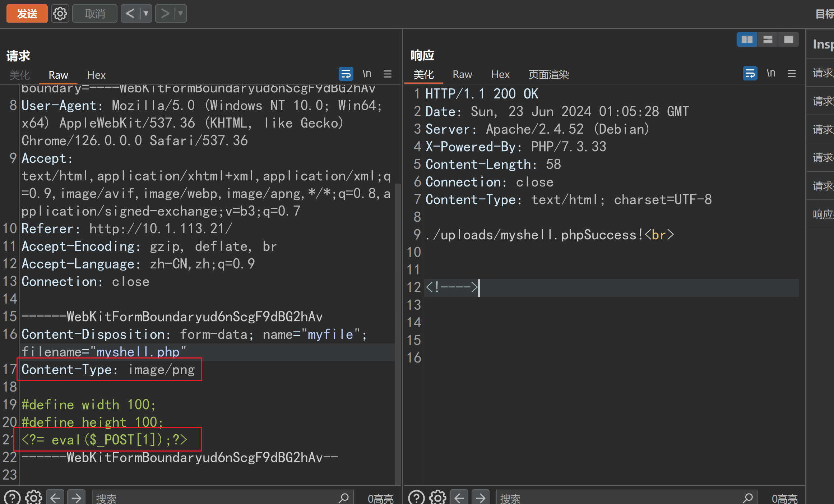Select the response 美化 tab

click(423, 75)
